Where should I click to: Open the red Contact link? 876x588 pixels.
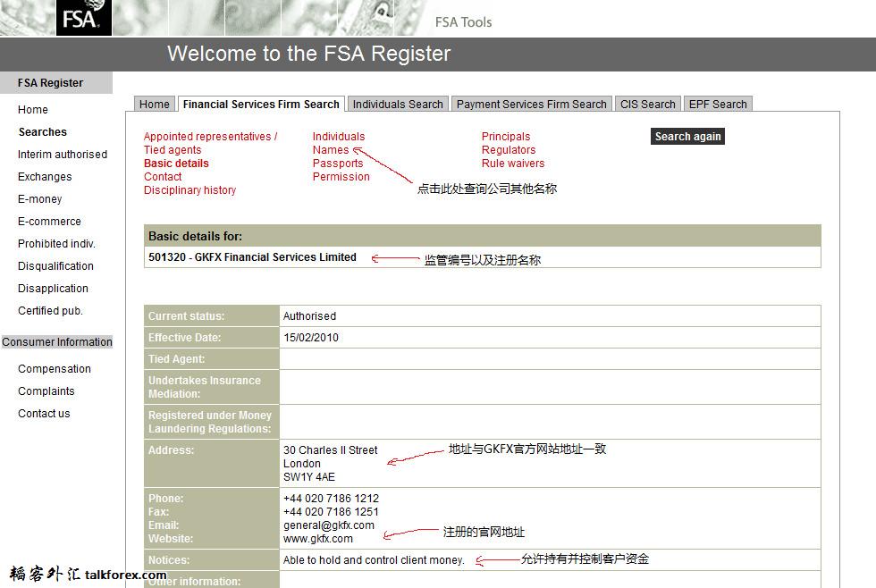coord(163,176)
